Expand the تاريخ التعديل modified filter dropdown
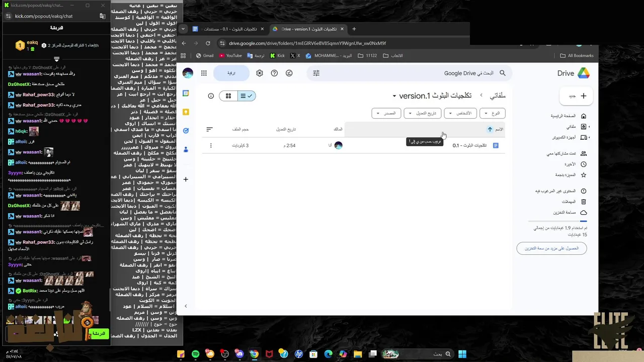This screenshot has height=362, width=644. point(423,113)
